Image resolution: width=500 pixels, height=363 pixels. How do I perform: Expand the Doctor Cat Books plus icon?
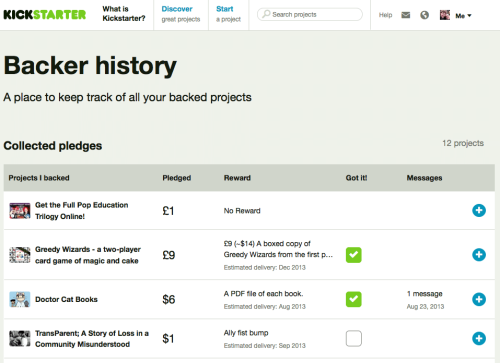[479, 299]
